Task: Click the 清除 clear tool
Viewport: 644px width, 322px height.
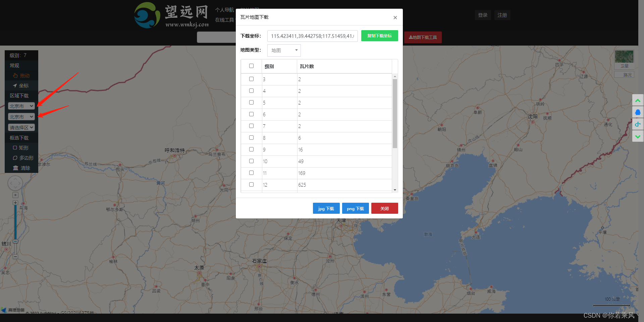Action: pyautogui.click(x=21, y=168)
